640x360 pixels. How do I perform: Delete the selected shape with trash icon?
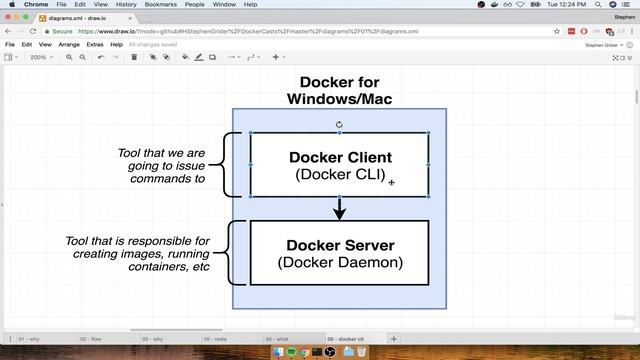134,57
